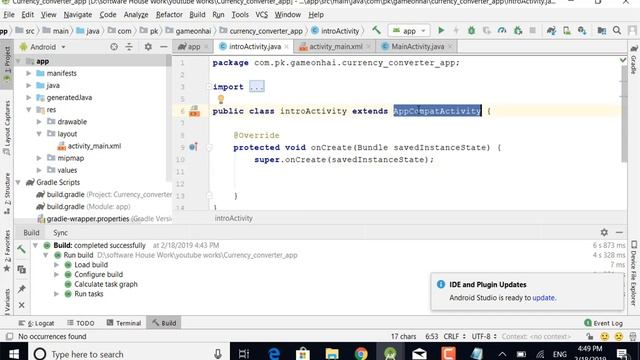The height and width of the screenshot is (360, 640).
Task: Click the hammer icon in Build panel sidebar
Action: click(22, 249)
